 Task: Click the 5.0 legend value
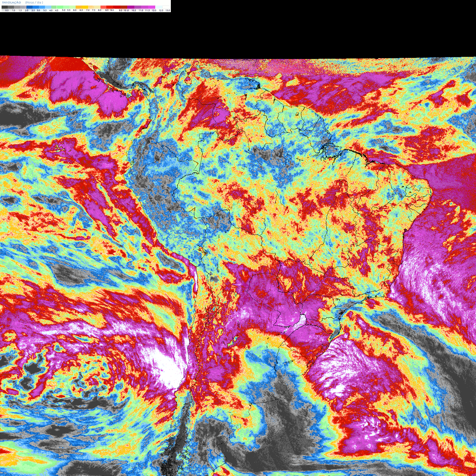click(x=63, y=10)
